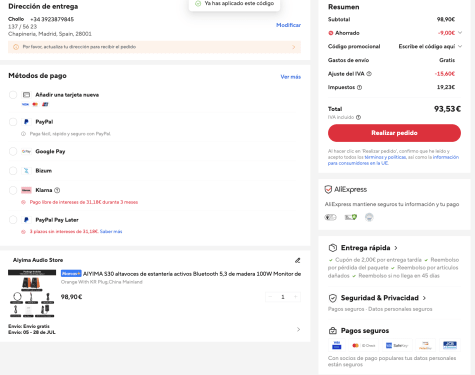Open address update banner arrow
Viewport: 475px width, 375px height.
tap(294, 47)
